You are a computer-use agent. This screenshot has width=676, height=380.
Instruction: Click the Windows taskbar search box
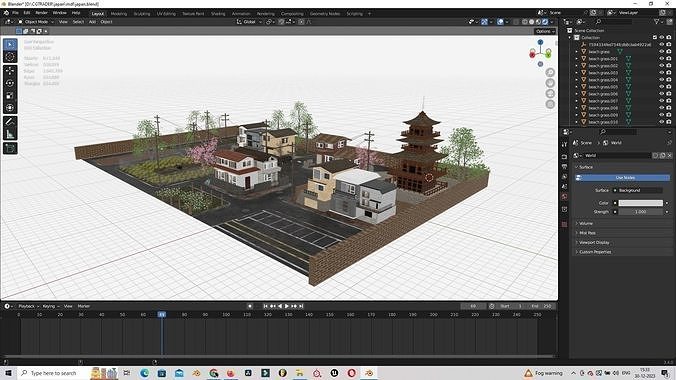(53, 373)
